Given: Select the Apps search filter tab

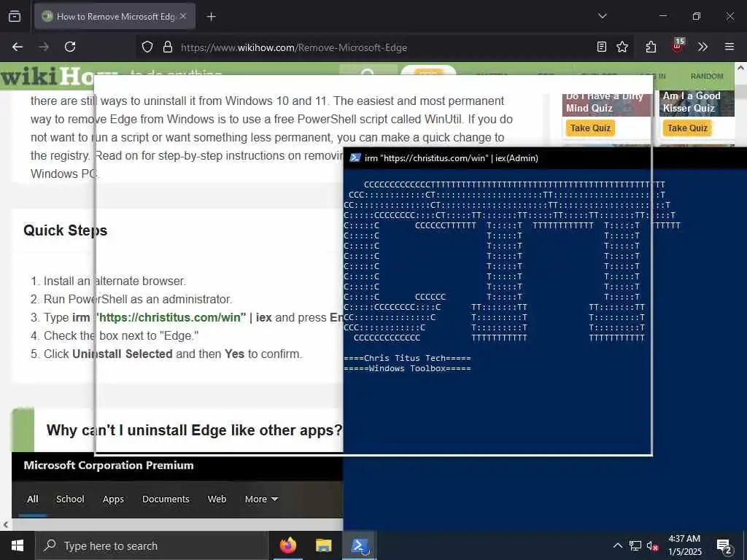Looking at the screenshot, I should (113, 499).
